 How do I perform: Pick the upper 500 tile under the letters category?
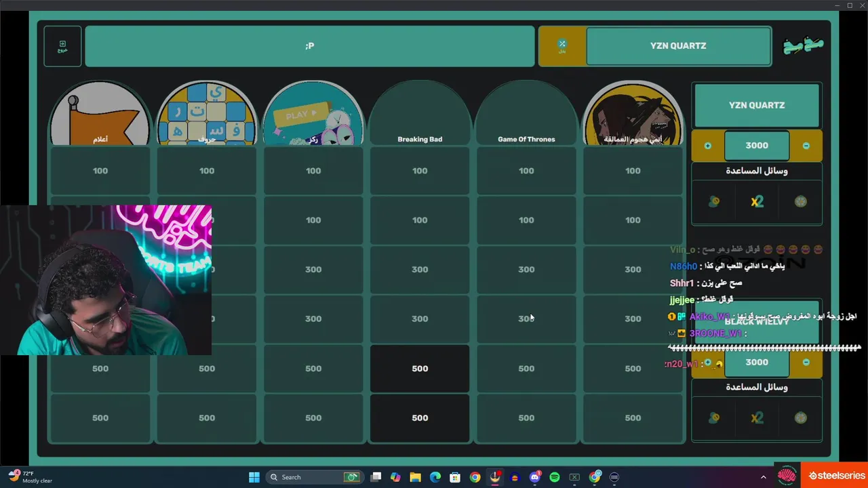pos(207,369)
